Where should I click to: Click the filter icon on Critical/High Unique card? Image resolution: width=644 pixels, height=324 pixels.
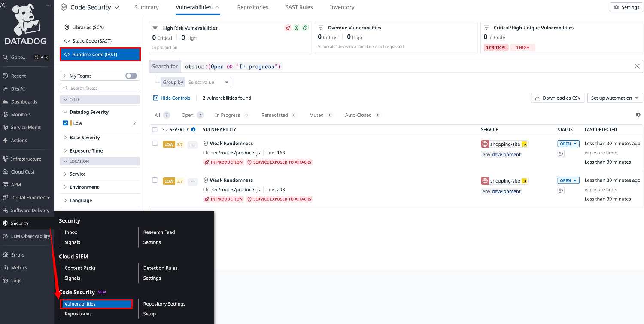pos(486,28)
